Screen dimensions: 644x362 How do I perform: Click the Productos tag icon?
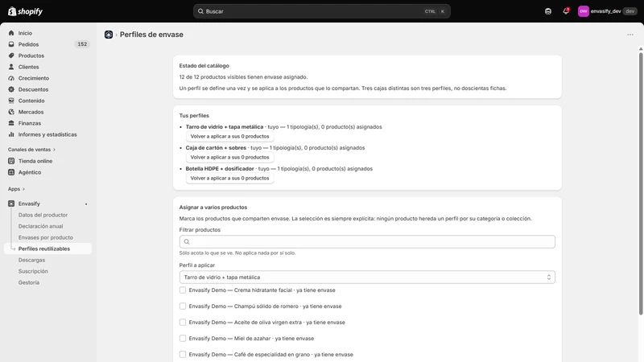point(11,56)
